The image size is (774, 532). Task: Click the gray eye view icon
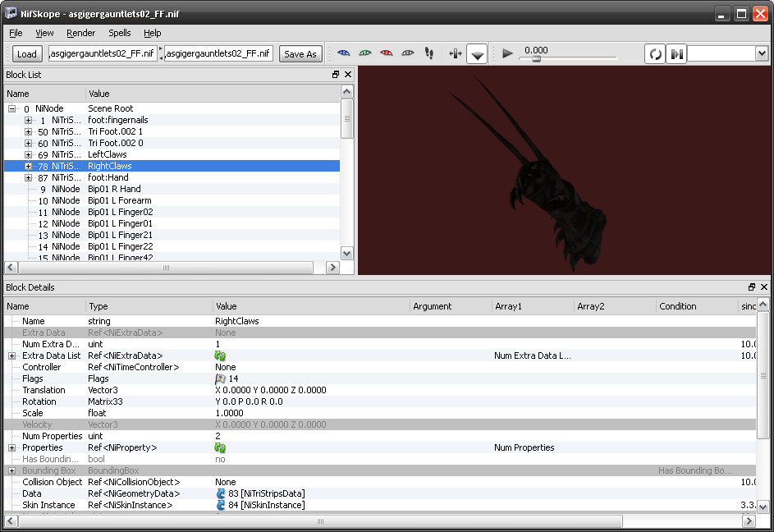(x=408, y=53)
